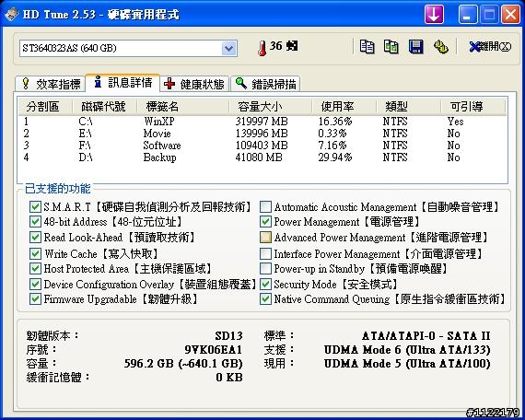Click the 41080 MB size value

259,157
